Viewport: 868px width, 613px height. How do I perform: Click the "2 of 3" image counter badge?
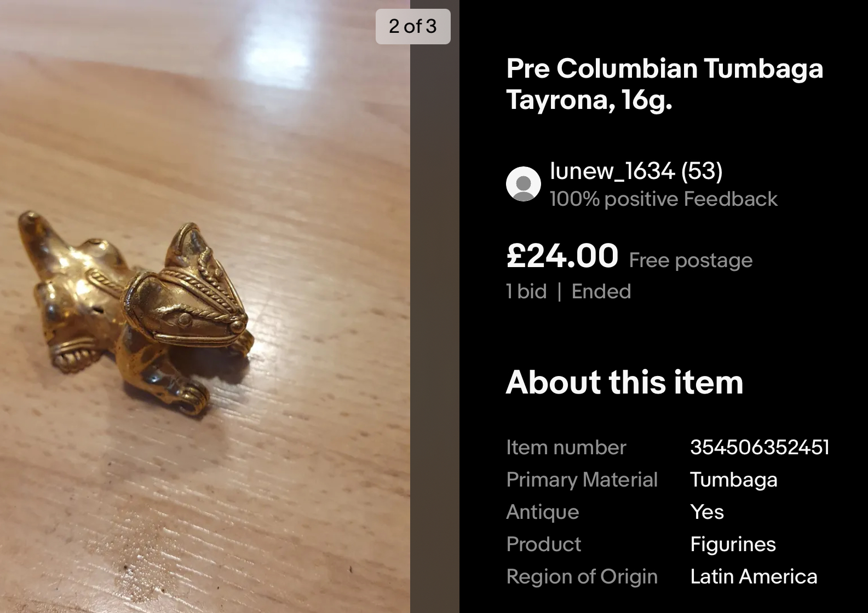click(413, 26)
